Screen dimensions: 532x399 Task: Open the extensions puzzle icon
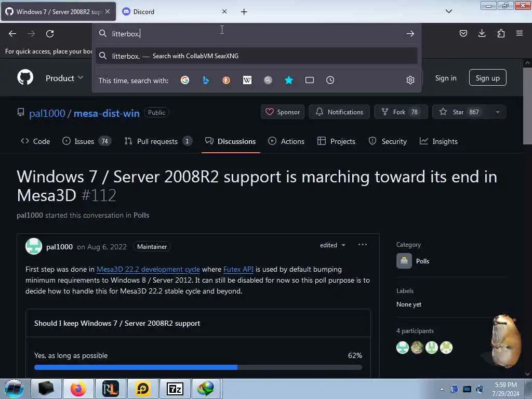coord(501,33)
